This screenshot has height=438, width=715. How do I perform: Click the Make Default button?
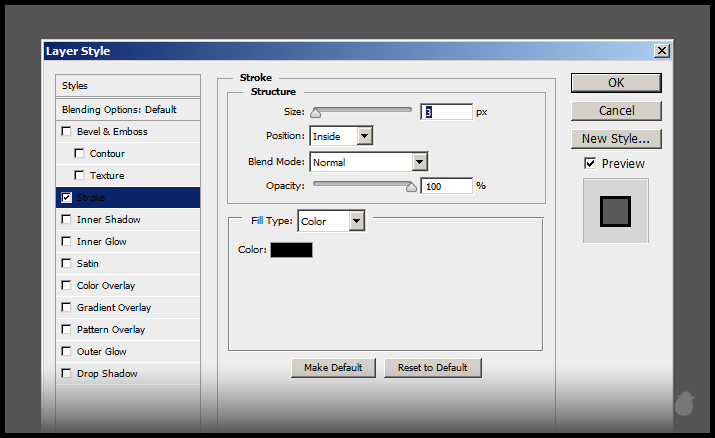click(x=333, y=367)
